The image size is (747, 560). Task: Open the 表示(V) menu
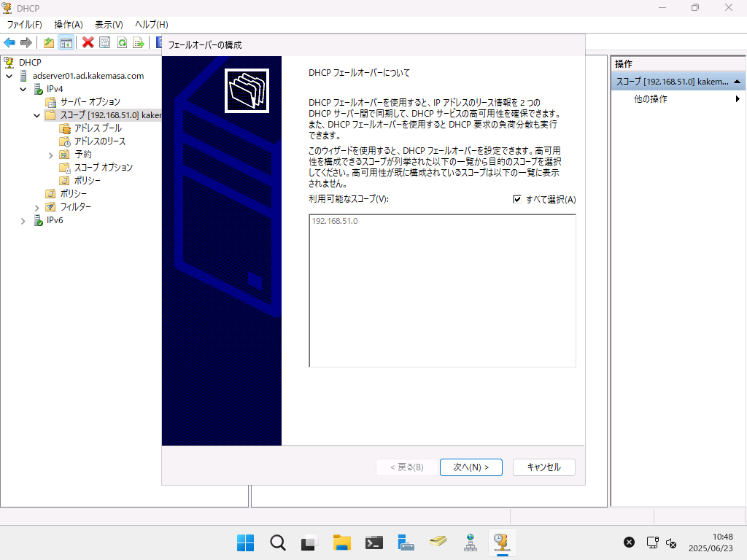pyautogui.click(x=109, y=24)
